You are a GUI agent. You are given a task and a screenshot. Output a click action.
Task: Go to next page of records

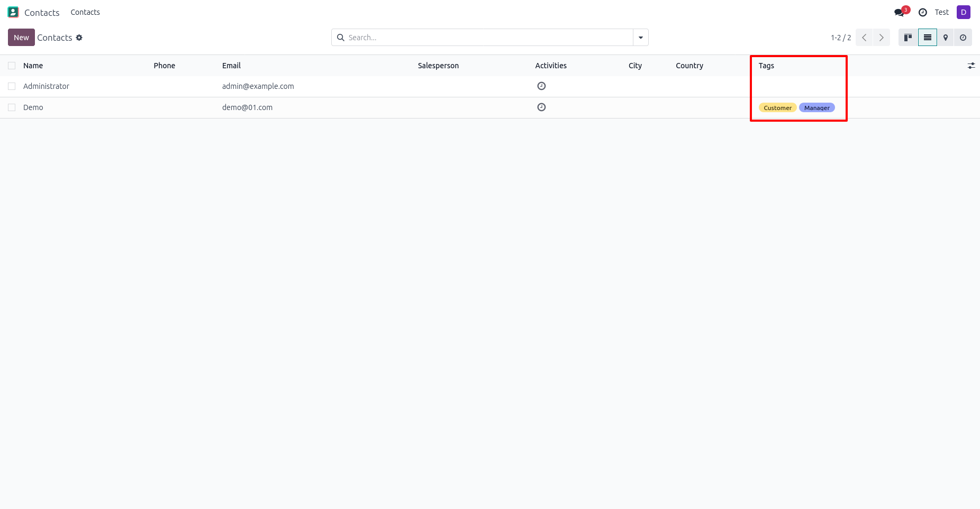(882, 38)
